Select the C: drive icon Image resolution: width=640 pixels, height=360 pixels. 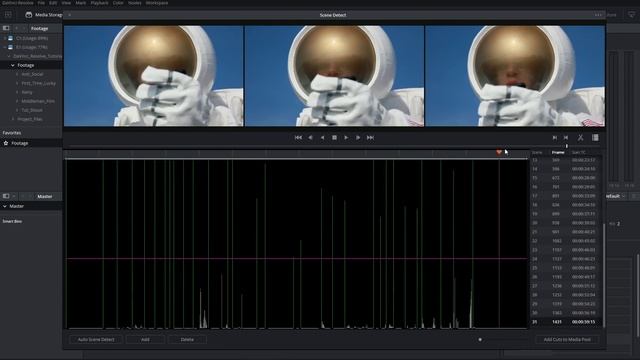click(x=11, y=38)
